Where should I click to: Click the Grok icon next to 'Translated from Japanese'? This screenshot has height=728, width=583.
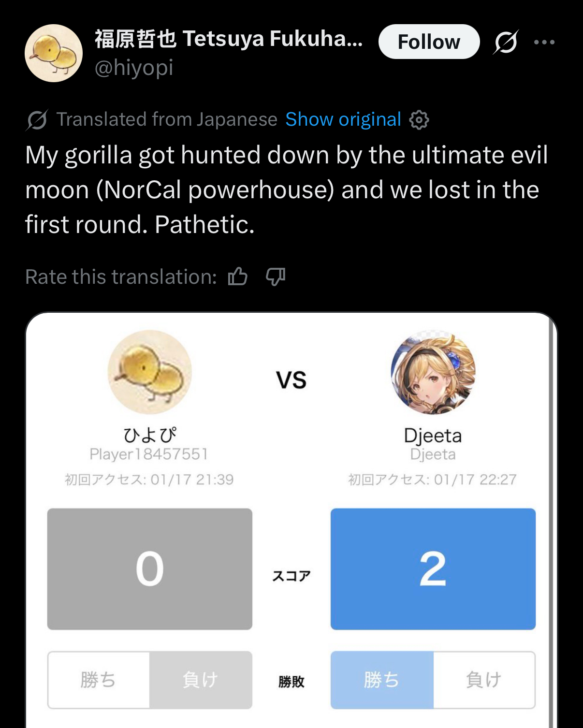click(x=37, y=119)
